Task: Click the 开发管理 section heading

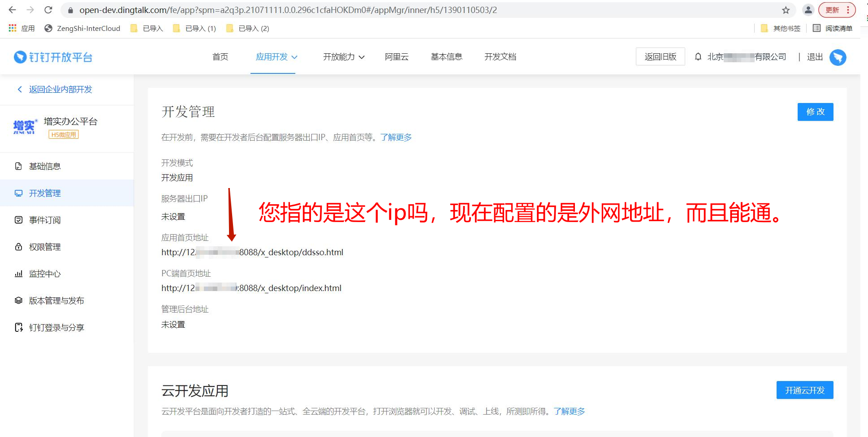Action: [188, 111]
